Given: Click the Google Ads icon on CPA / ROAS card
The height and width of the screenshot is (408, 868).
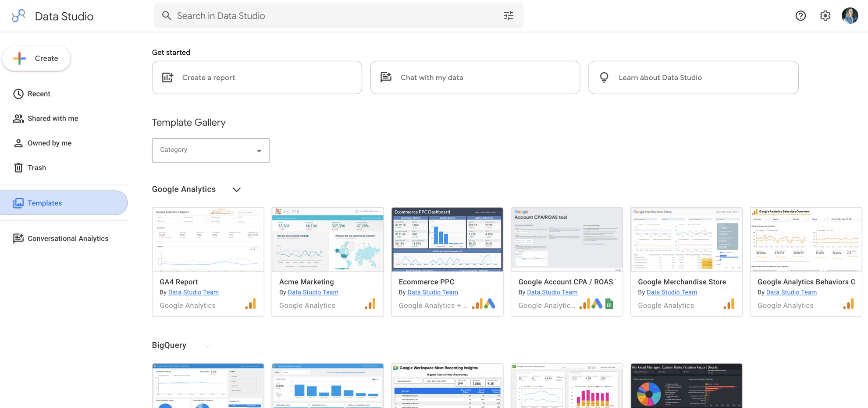Looking at the screenshot, I should tap(597, 304).
